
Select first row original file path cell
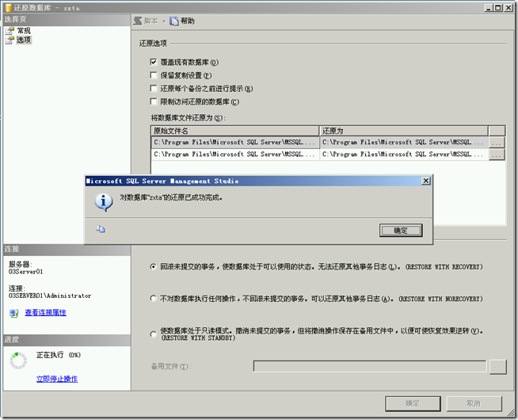(x=235, y=143)
